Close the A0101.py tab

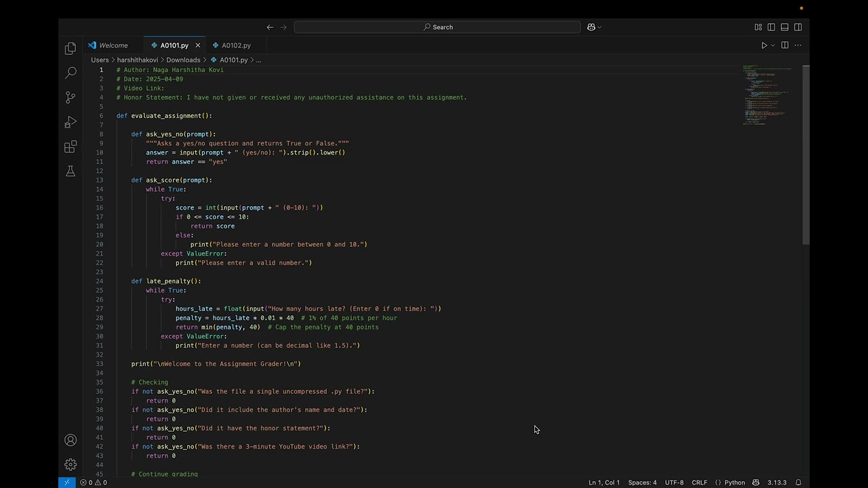[x=197, y=45]
